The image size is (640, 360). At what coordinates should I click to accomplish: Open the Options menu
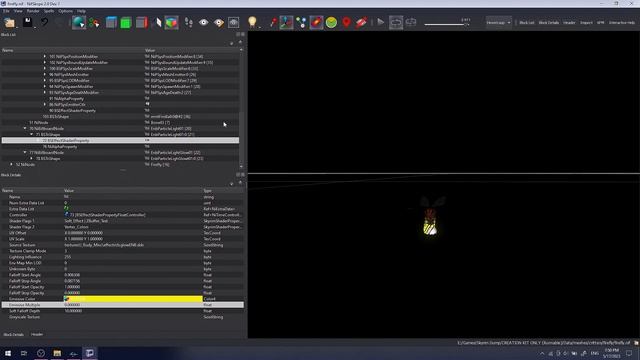pyautogui.click(x=65, y=11)
